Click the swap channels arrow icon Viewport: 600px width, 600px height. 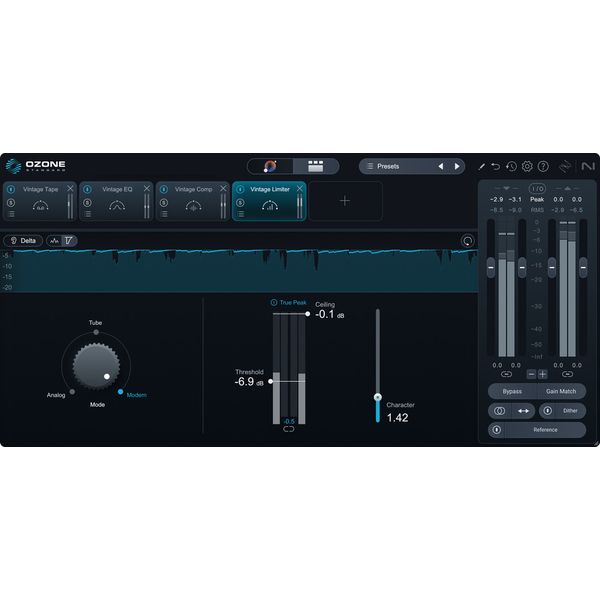(523, 411)
